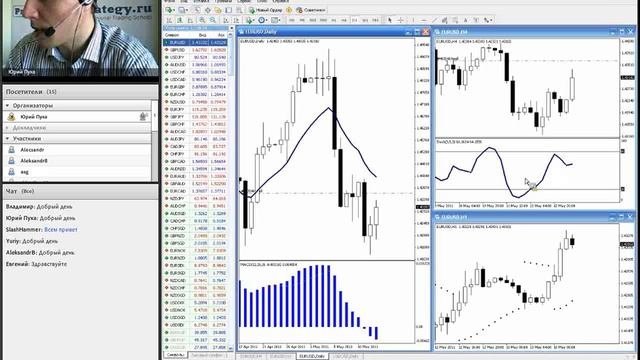Select the Fibonacci retracement tool
This screenshot has height=360, width=640.
(455, 20)
